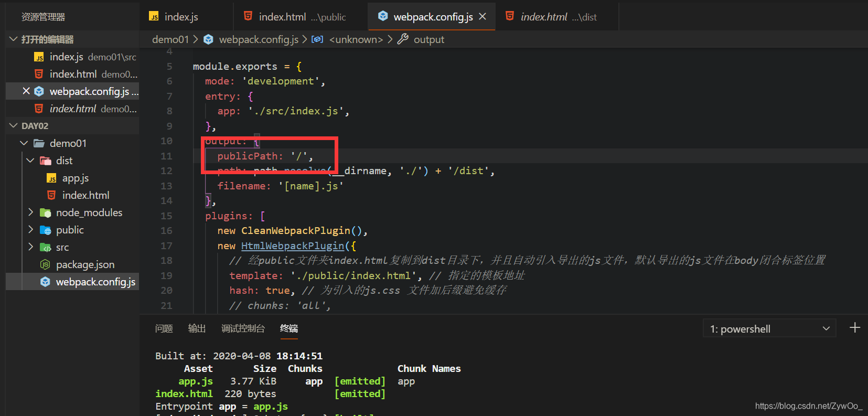Image resolution: width=868 pixels, height=416 pixels.
Task: Click webpack icon on webpack.config.js tab
Action: tap(383, 16)
